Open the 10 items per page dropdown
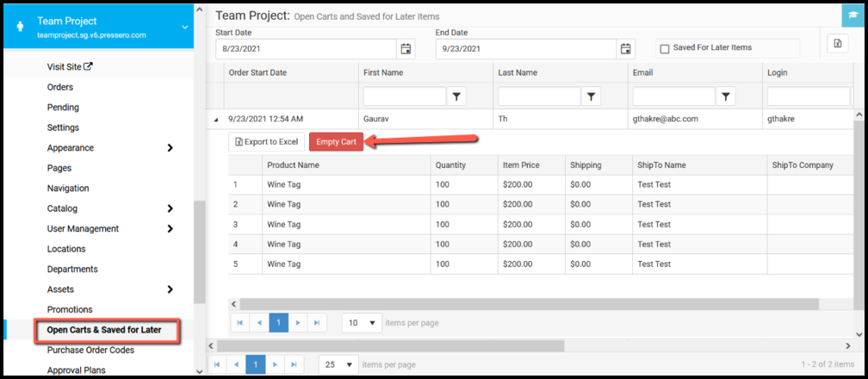 pyautogui.click(x=362, y=322)
